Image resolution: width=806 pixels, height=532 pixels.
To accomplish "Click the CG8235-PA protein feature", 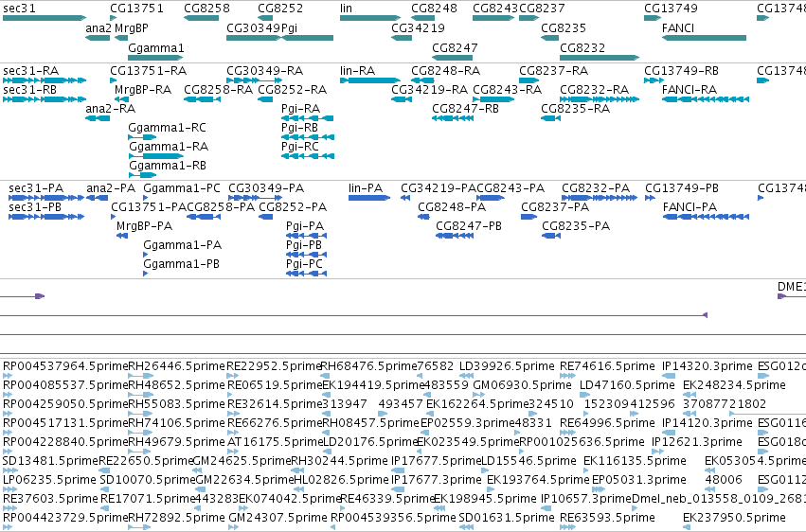I will pyautogui.click(x=551, y=236).
